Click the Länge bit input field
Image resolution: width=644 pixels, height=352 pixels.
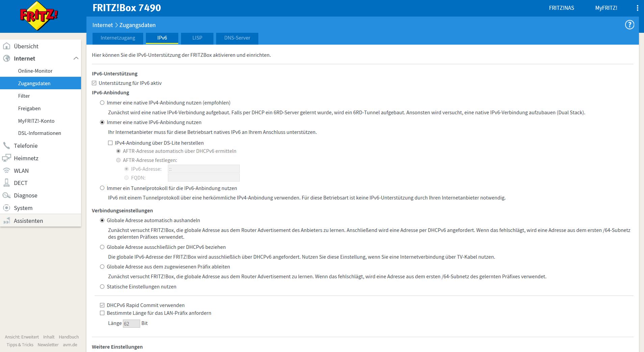click(x=131, y=324)
